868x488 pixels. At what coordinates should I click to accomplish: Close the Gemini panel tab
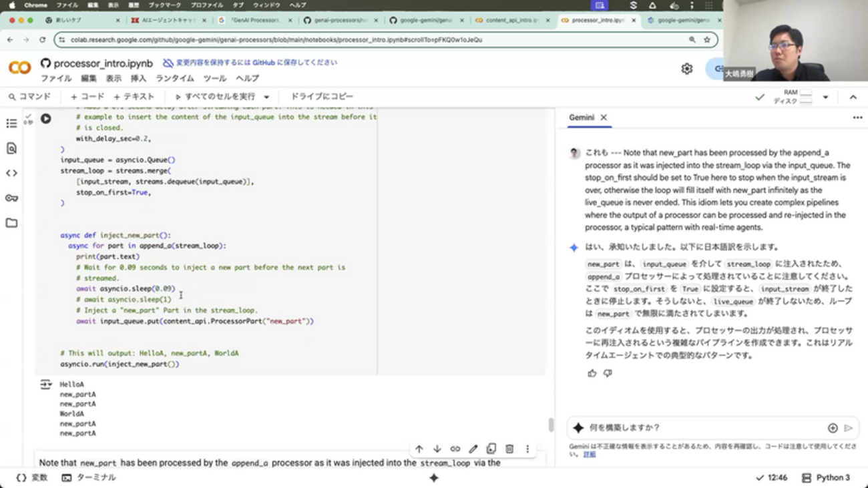[604, 117]
